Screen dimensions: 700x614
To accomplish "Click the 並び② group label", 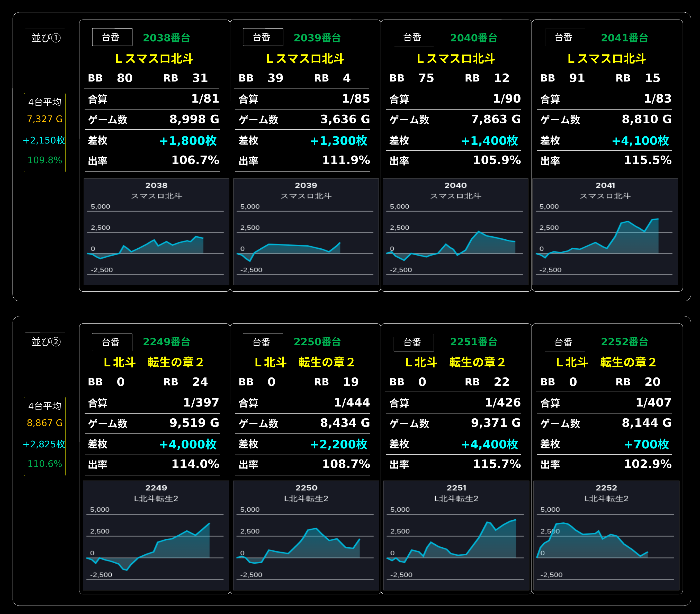I will click(45, 341).
